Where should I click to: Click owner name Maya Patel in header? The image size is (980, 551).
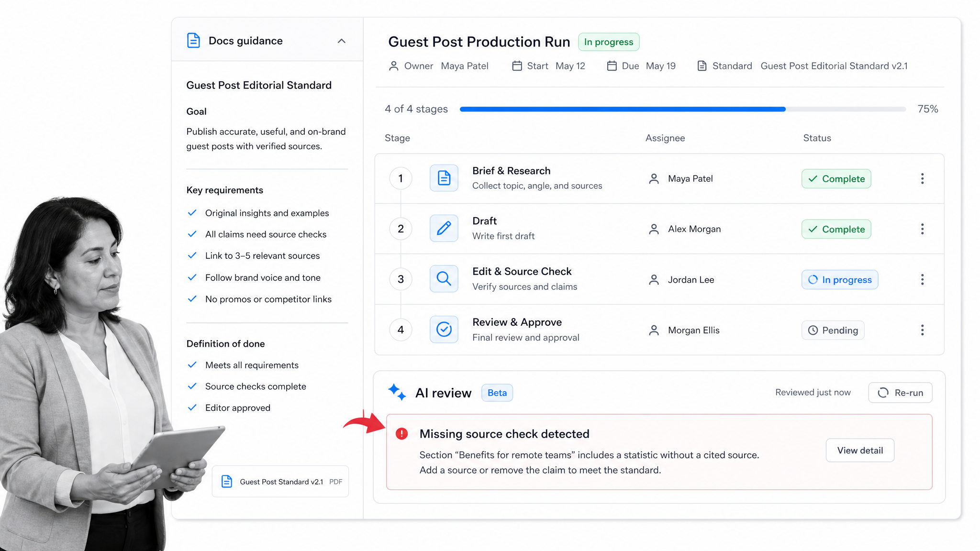(464, 66)
